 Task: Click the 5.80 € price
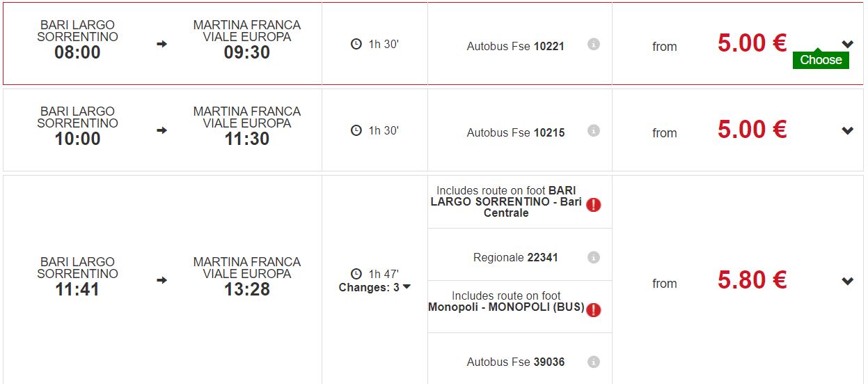pyautogui.click(x=752, y=281)
